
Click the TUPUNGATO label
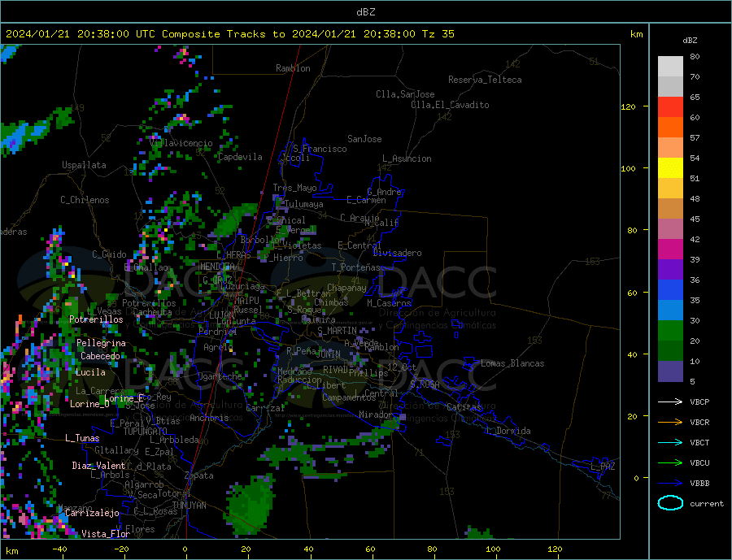pos(145,432)
